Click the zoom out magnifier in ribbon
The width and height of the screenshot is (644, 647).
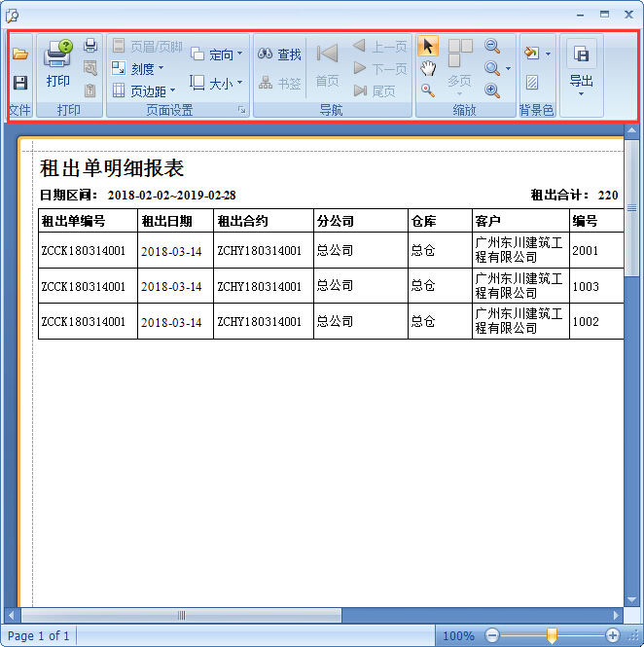coord(492,46)
